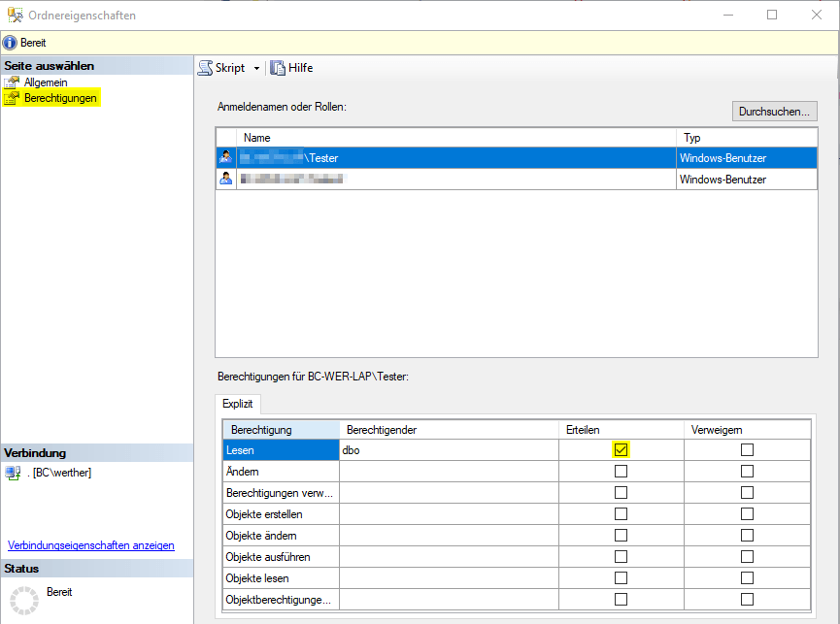This screenshot has height=624, width=840.
Task: Grant Objekte ausführen via Erteilen checkbox
Action: [x=621, y=557]
